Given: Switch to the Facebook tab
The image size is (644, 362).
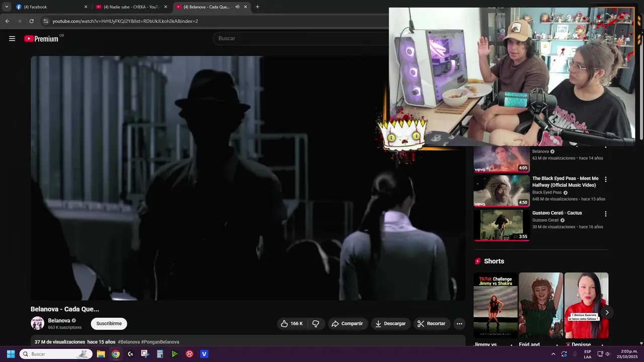Looking at the screenshot, I should (x=51, y=7).
